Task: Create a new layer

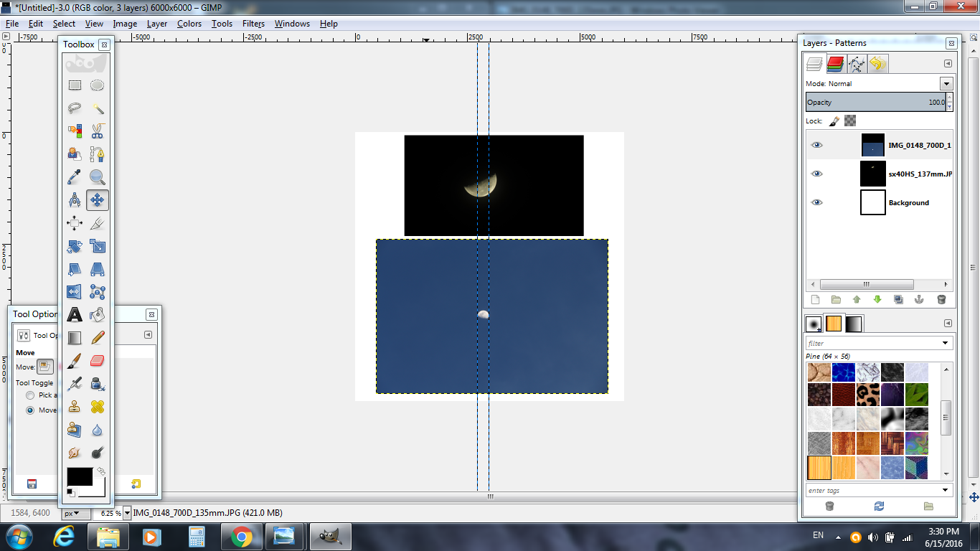Action: (815, 300)
